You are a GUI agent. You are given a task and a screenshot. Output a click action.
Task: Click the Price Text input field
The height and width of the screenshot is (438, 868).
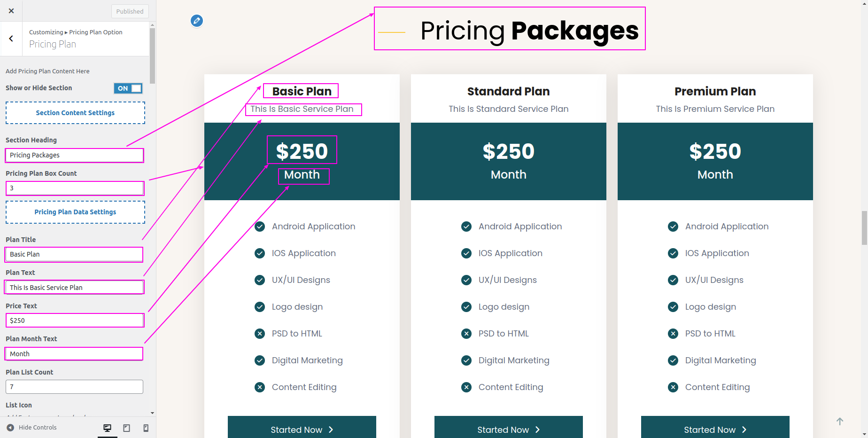[74, 321]
